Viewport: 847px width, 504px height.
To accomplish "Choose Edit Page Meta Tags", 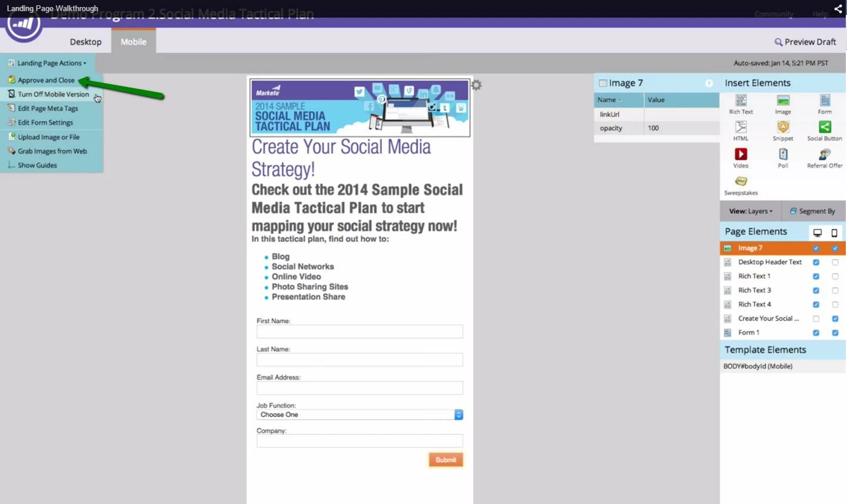I will pyautogui.click(x=48, y=108).
